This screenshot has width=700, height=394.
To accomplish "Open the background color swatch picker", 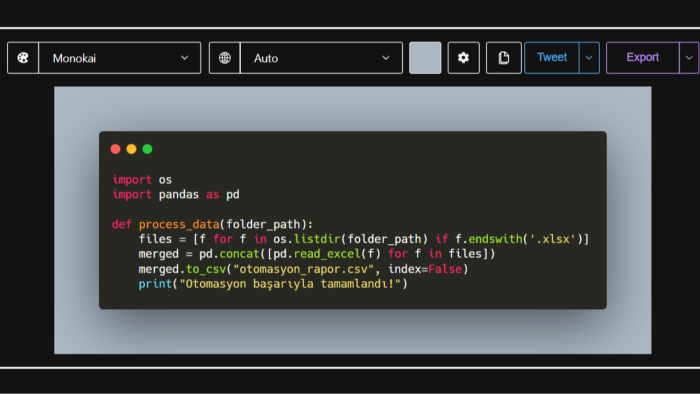I will 425,58.
